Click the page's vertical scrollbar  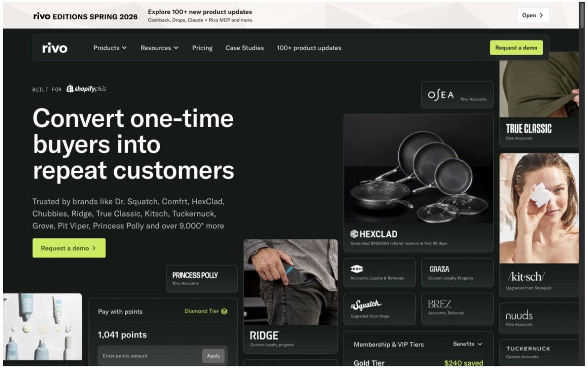582,16
